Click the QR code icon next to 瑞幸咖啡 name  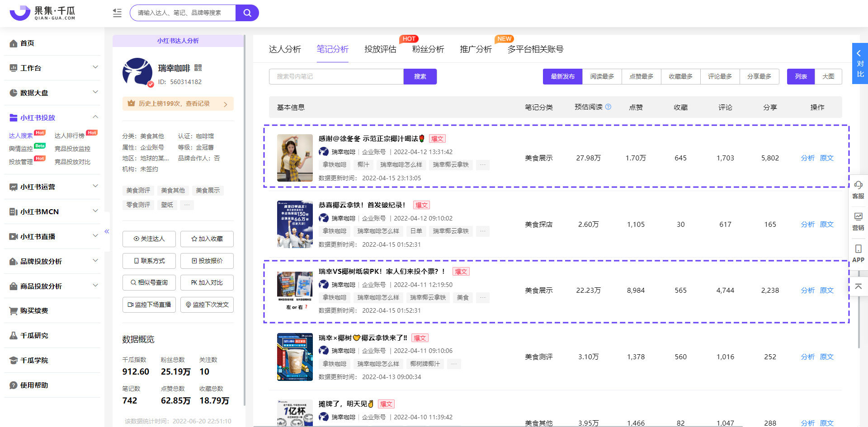point(198,69)
